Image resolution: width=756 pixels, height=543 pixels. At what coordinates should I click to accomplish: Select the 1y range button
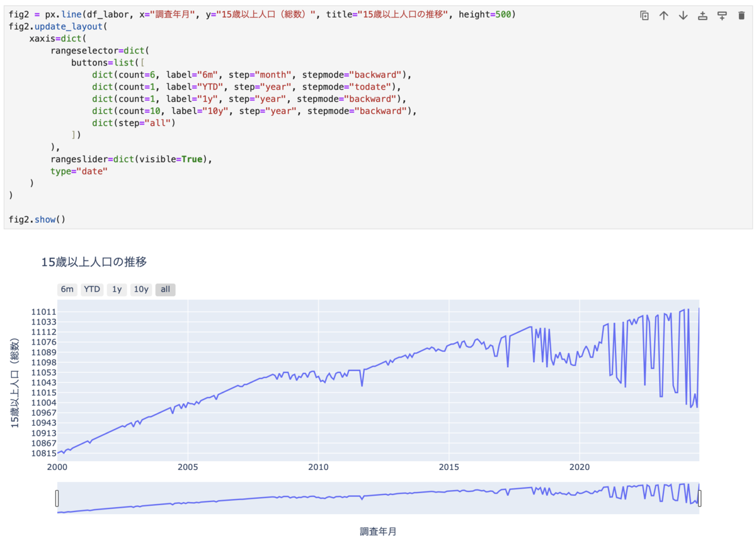point(117,290)
